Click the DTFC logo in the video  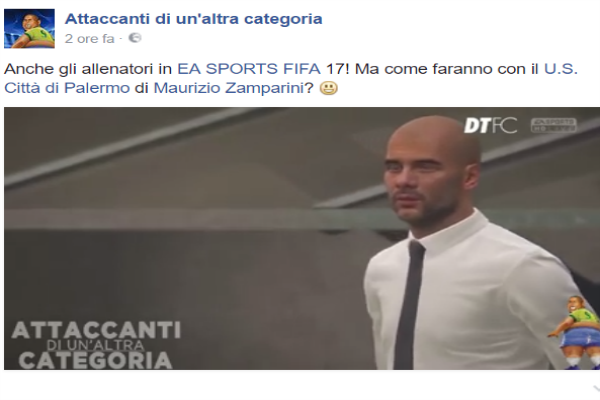point(490,125)
